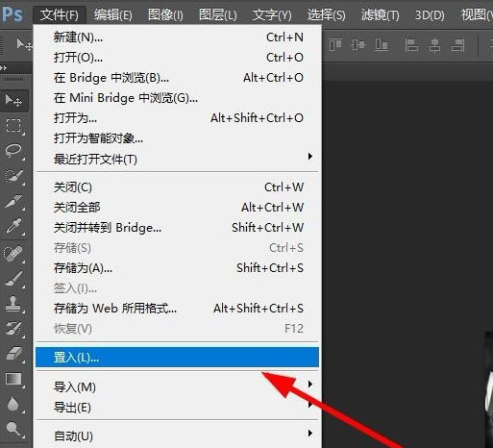
Task: Select the Blur tool
Action: pos(13,404)
